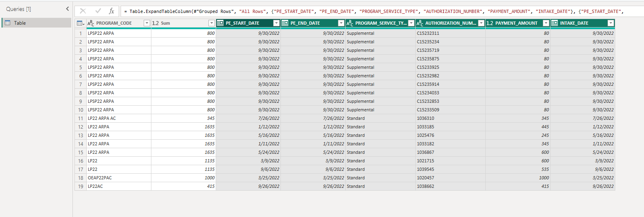The width and height of the screenshot is (644, 217).
Task: Select the Table query in Queries pane
Action: click(x=36, y=23)
